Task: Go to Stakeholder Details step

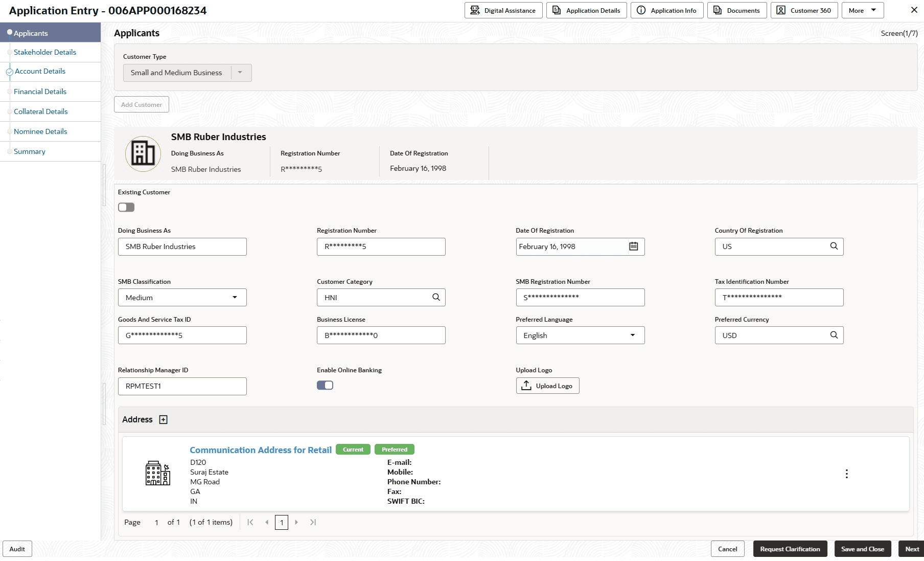Action: pos(45,52)
